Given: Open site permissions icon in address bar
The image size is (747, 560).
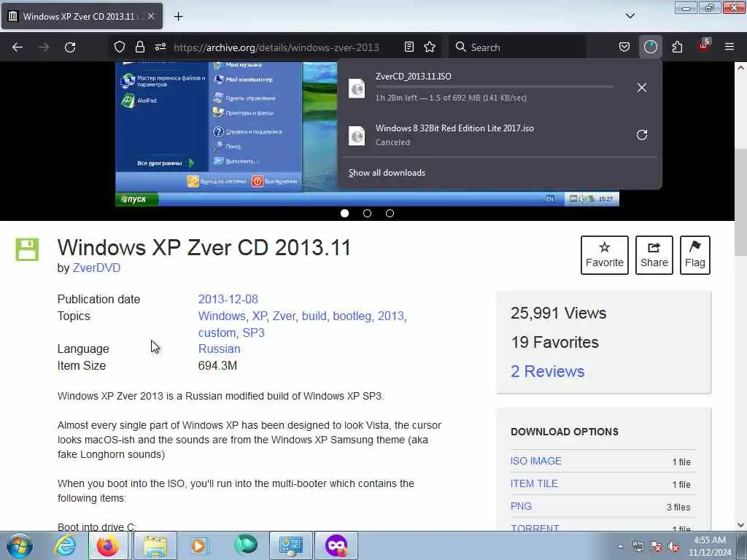Looking at the screenshot, I should click(x=160, y=47).
